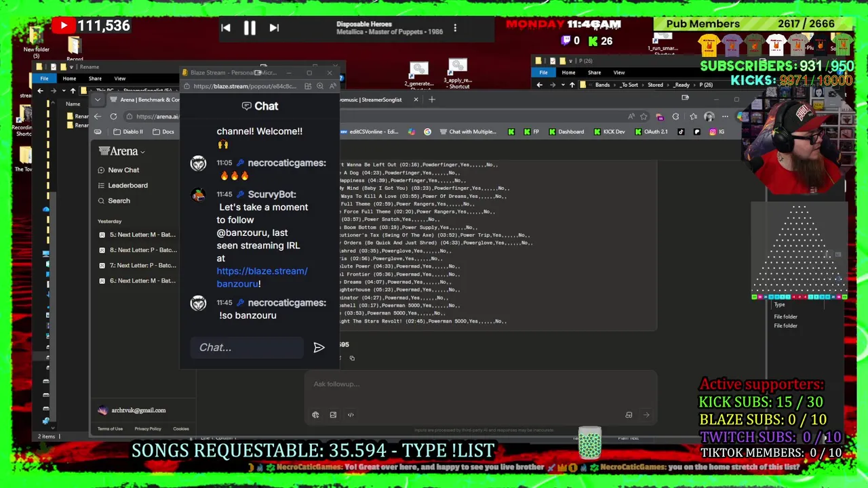Screen dimensions: 868x488
Task: Open browser profile avatar
Action: coord(709,117)
